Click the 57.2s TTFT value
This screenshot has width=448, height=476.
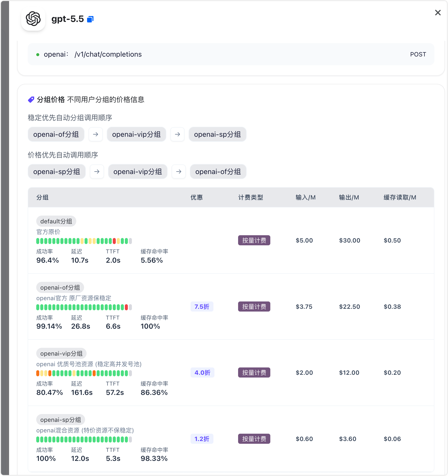[x=115, y=393]
